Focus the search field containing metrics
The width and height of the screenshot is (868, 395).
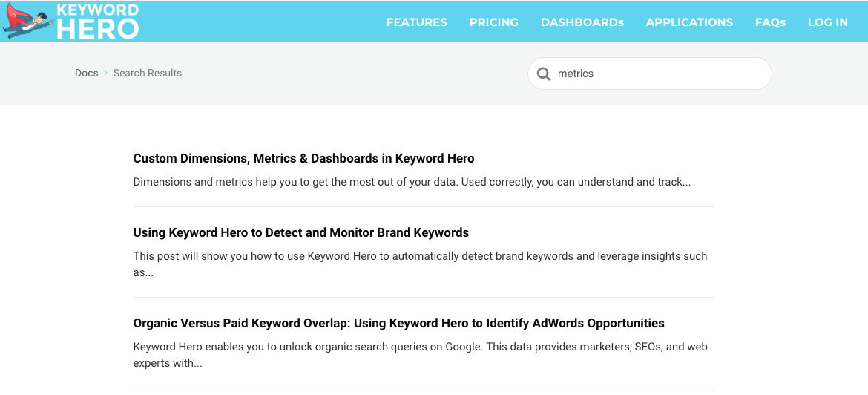(649, 74)
